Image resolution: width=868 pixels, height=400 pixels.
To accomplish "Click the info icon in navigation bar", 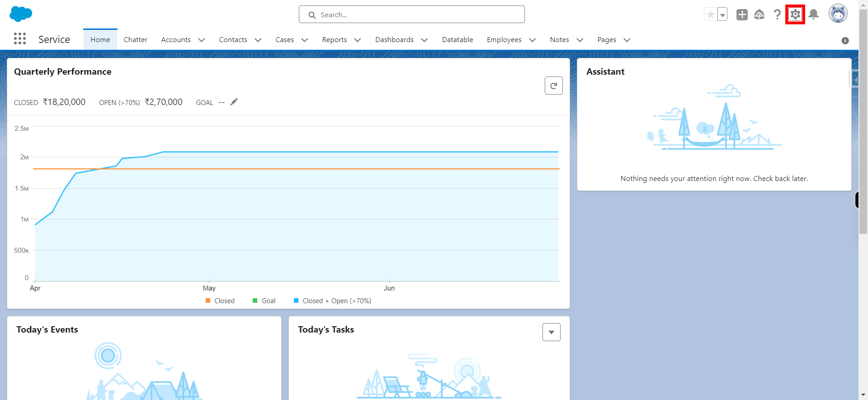I will tap(845, 41).
